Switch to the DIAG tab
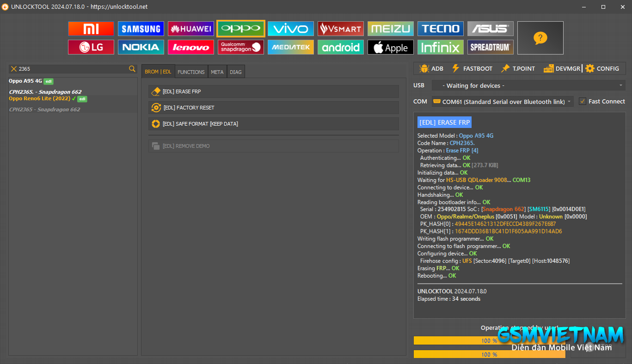Screen dimensions: 632x364 click(x=236, y=72)
